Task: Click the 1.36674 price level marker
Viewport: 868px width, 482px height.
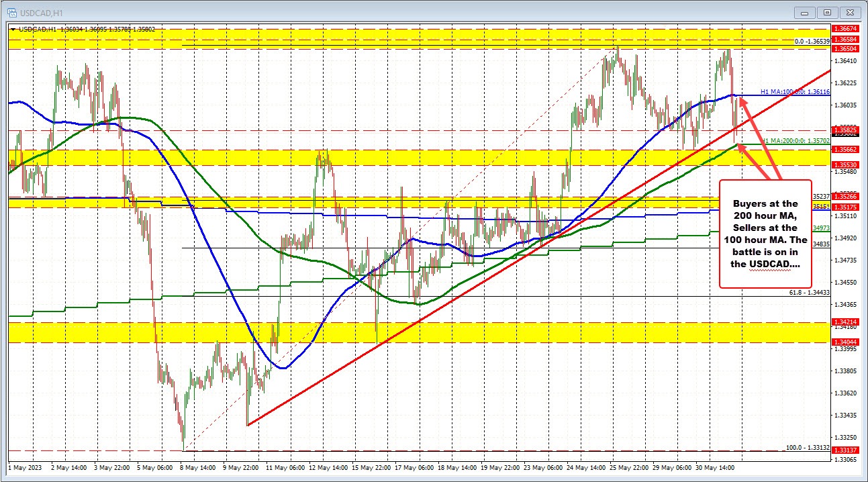Action: tap(846, 29)
